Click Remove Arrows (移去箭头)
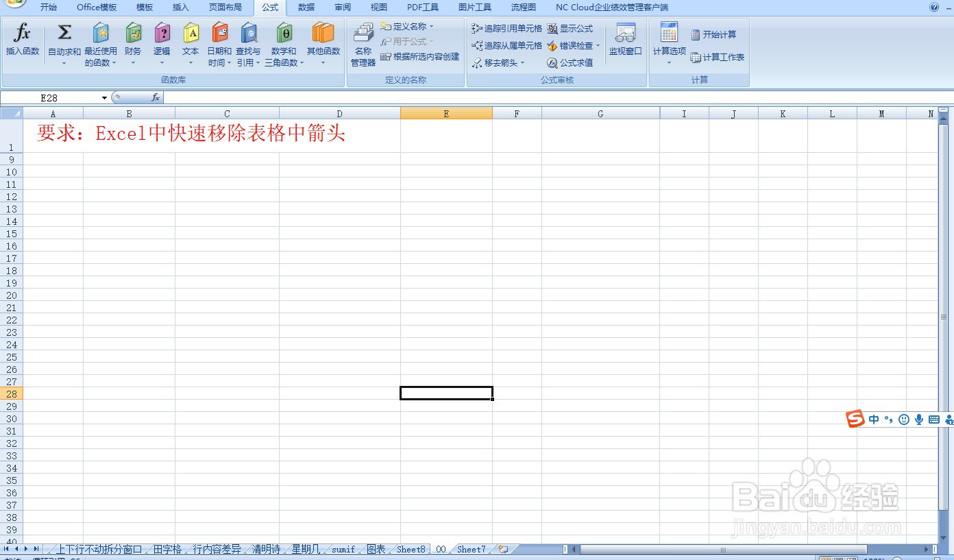The width and height of the screenshot is (954, 560). [495, 63]
